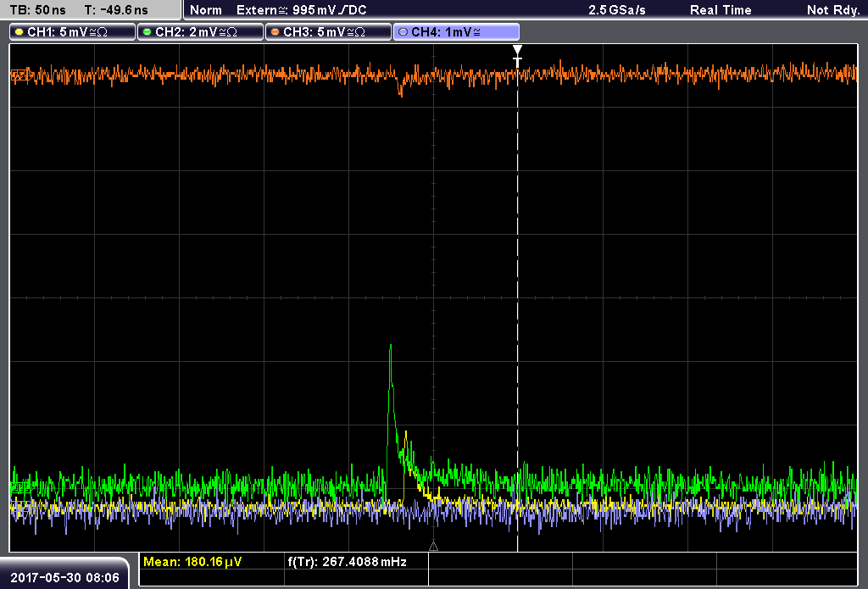The width and height of the screenshot is (868, 589).
Task: Click the yellow CH1 pulse peak
Action: 406,433
